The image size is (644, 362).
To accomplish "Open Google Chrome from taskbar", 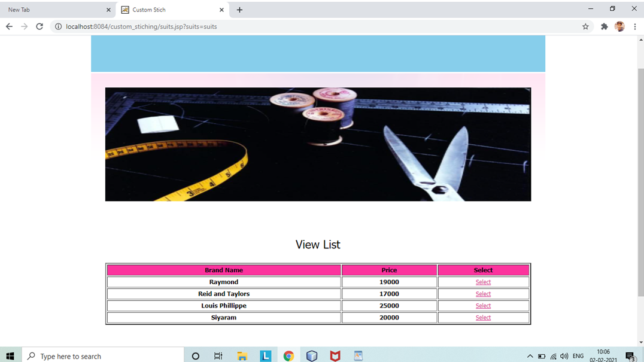I will point(288,356).
